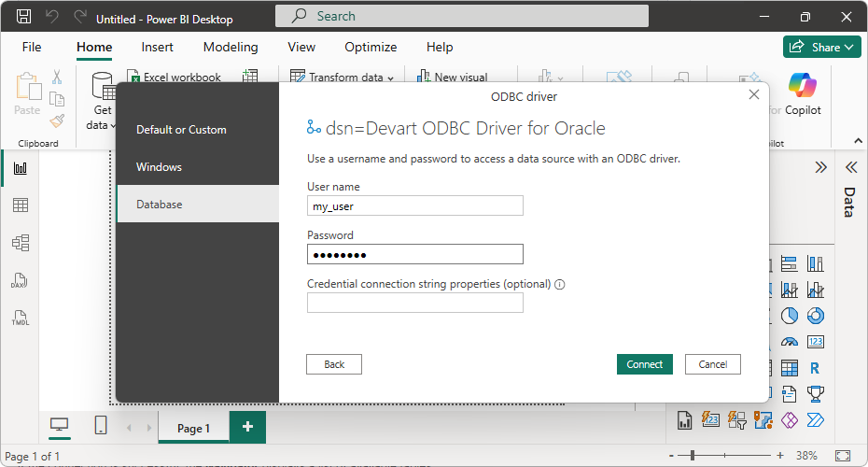Collapse the Visualizations pane with double chevron
This screenshot has width=868, height=467.
click(820, 167)
